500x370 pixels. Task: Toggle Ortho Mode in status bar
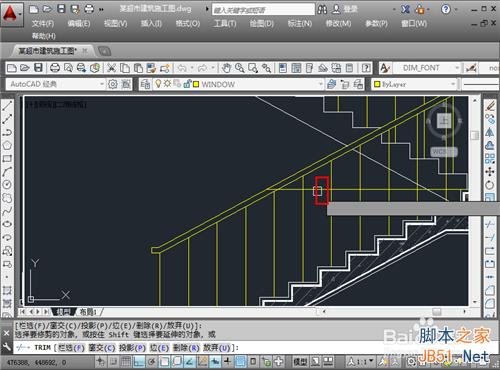(139, 361)
